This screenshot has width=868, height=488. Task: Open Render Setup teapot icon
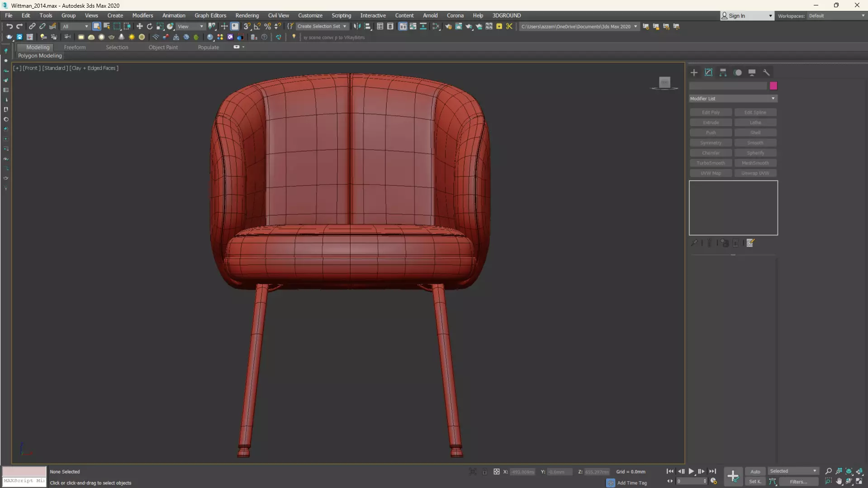tap(448, 26)
